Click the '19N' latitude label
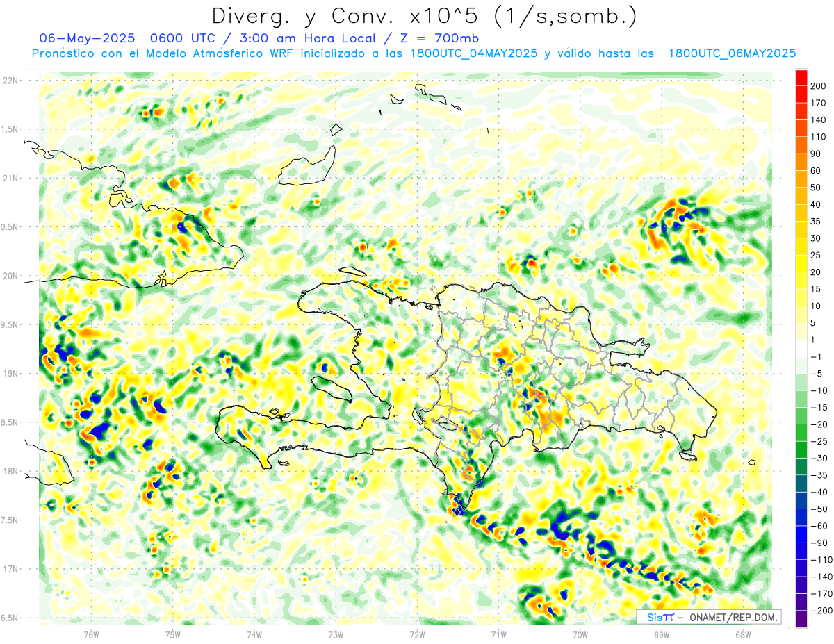This screenshot has height=644, width=834. point(10,373)
